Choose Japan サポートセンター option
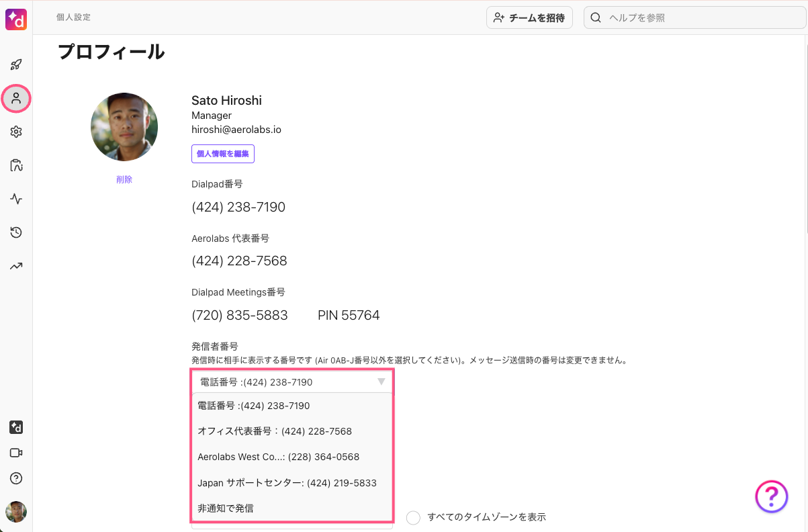The image size is (808, 532). [292, 483]
